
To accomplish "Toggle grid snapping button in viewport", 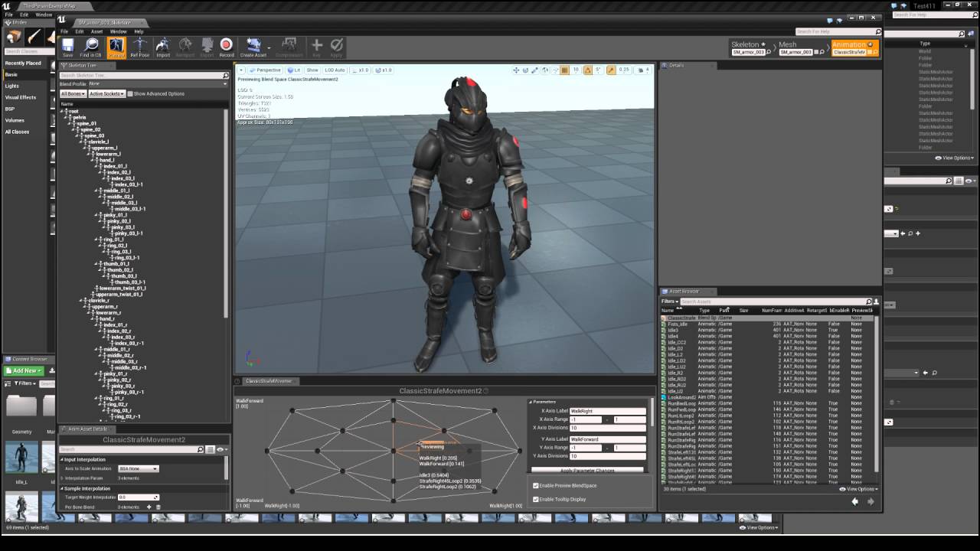I will [564, 70].
